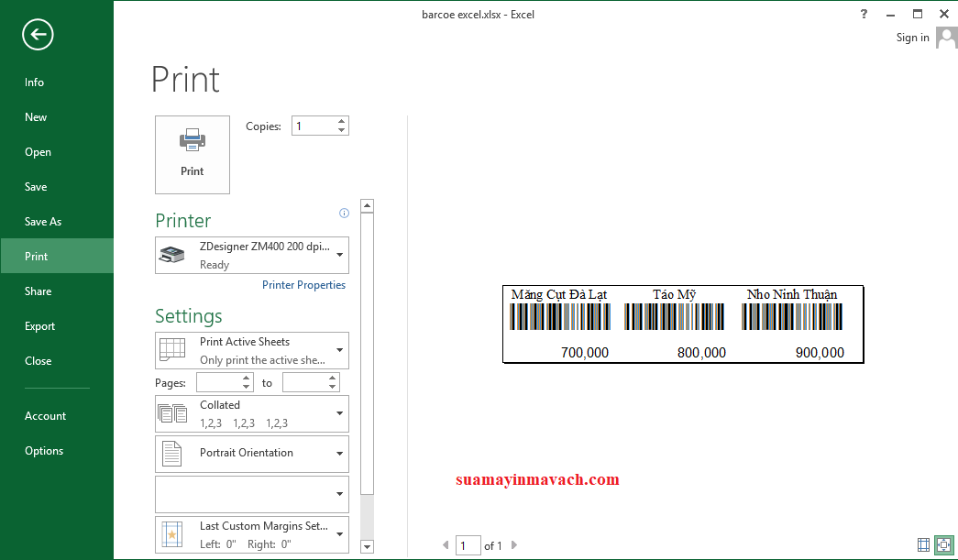The height and width of the screenshot is (560, 958).
Task: Click the Collated pages icon
Action: click(x=172, y=413)
